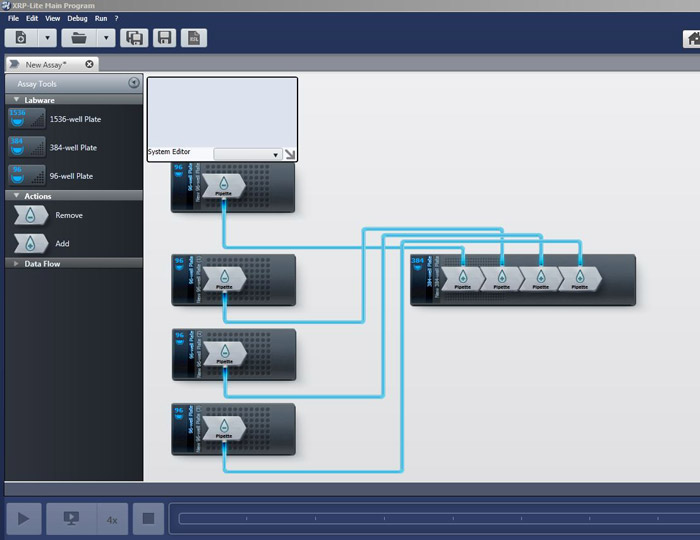Click the Open folder toolbar icon
700x540 pixels.
pos(78,38)
